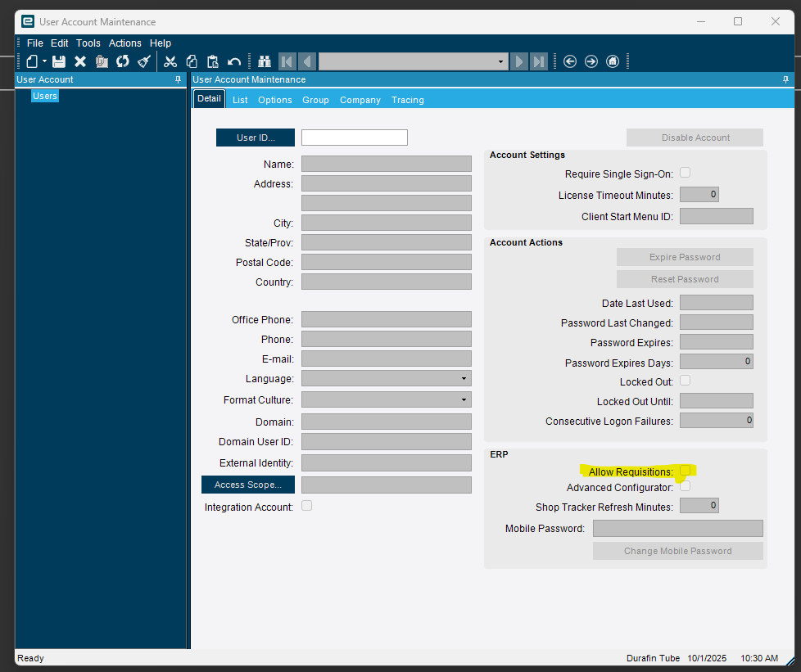Check the Require Single Sign-On box
This screenshot has height=672, width=801.
(x=686, y=173)
